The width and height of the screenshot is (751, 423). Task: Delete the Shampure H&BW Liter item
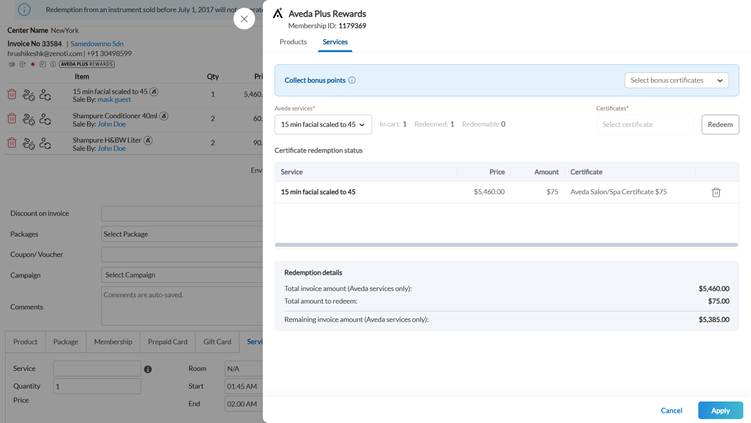click(x=12, y=143)
